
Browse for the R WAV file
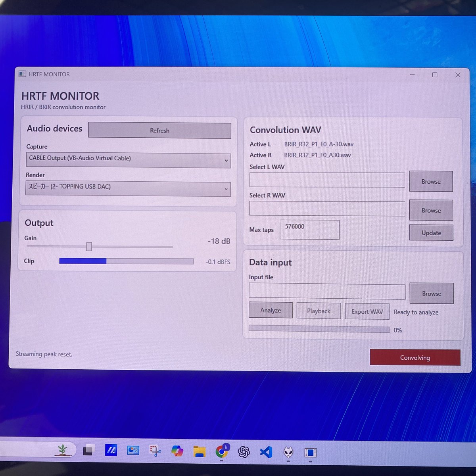(431, 210)
